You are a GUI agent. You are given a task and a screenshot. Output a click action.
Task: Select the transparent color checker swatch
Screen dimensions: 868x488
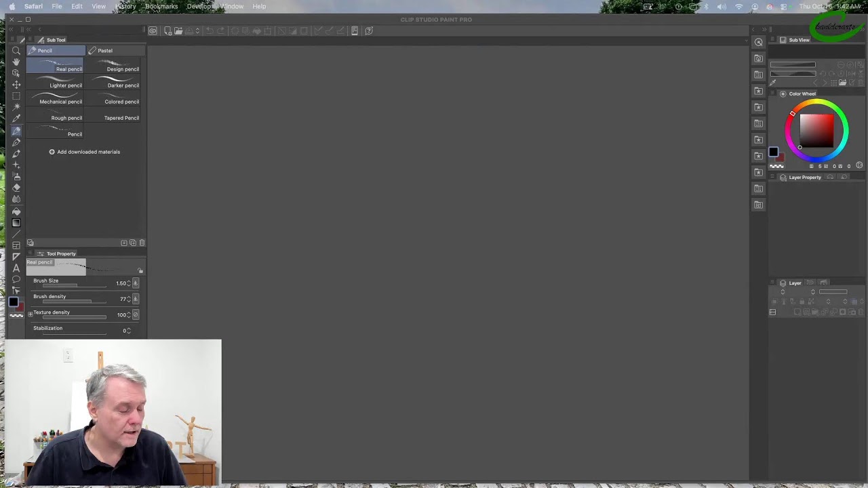(16, 314)
